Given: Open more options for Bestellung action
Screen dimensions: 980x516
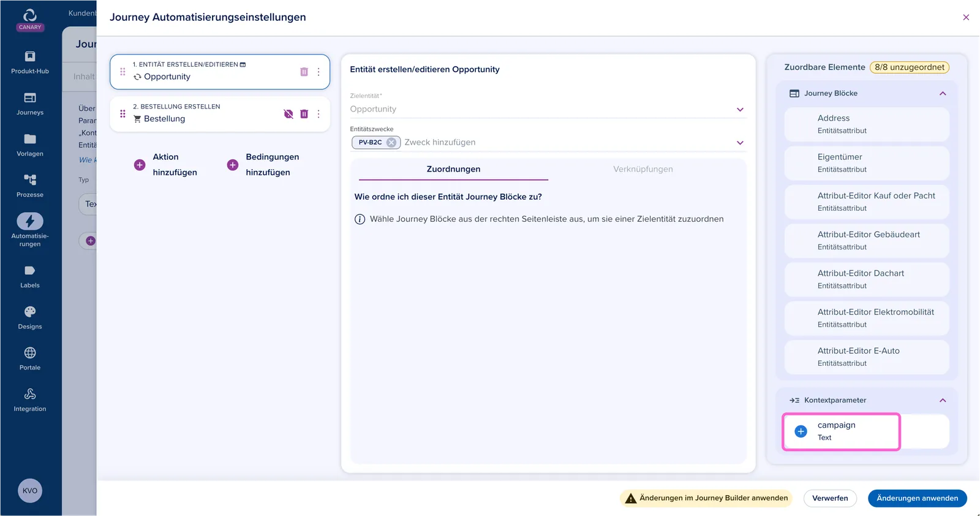Looking at the screenshot, I should coord(318,114).
